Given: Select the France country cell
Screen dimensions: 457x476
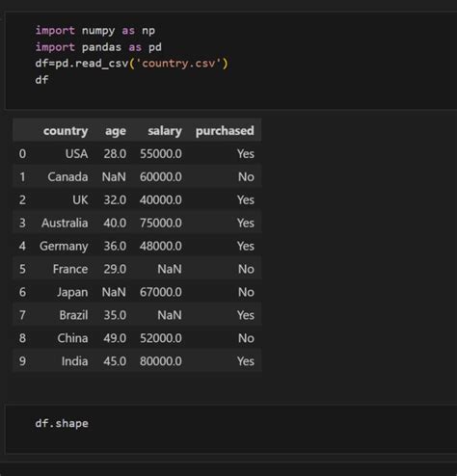Looking at the screenshot, I should (x=70, y=269).
